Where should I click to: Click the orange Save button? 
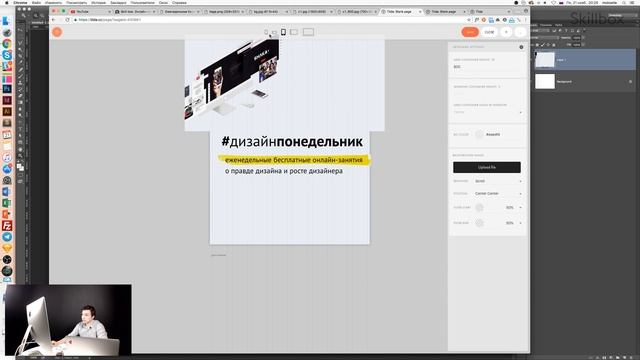[x=470, y=32]
